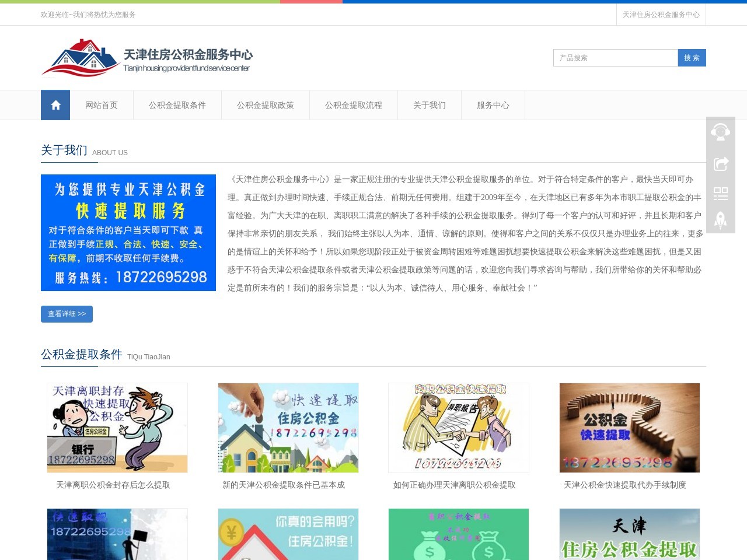Open the 关于我们 menu item

[428, 105]
